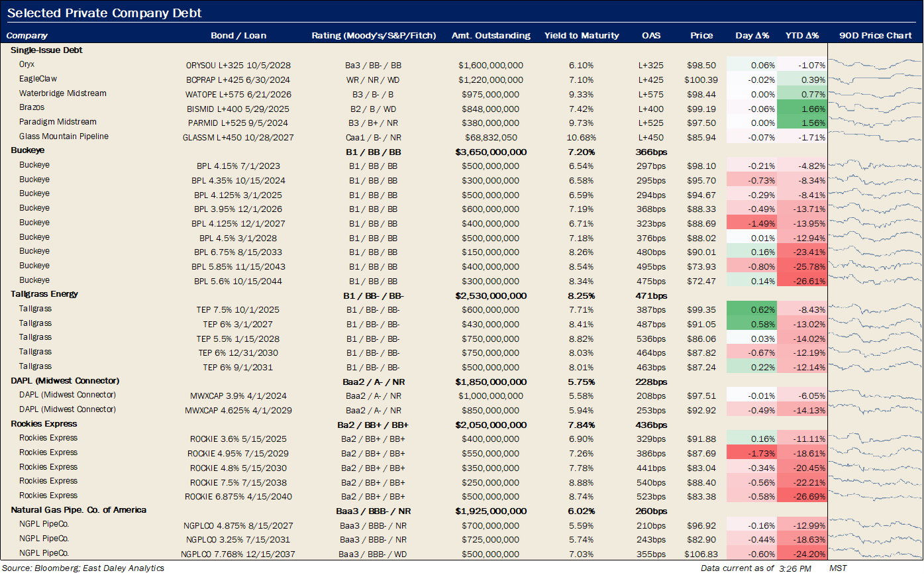
Task: Click the $106.83 price for NGPL PipeCo.
Action: pos(701,554)
